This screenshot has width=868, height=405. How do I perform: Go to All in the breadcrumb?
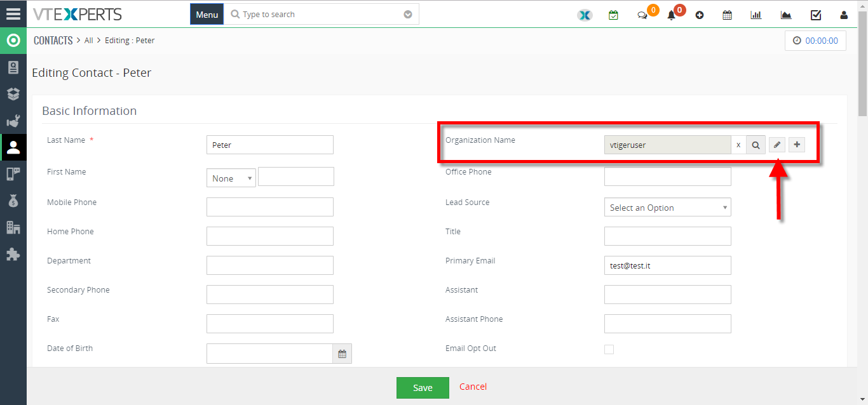[x=89, y=41]
